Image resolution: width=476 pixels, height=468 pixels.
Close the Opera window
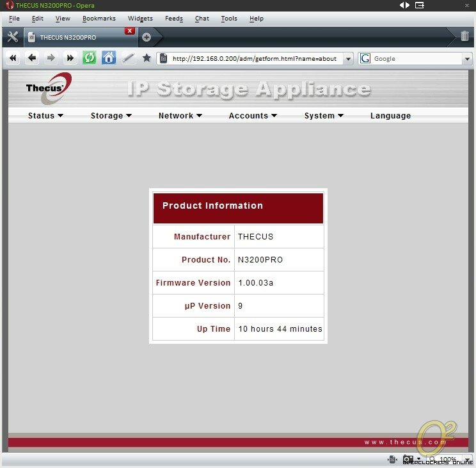tap(467, 5)
